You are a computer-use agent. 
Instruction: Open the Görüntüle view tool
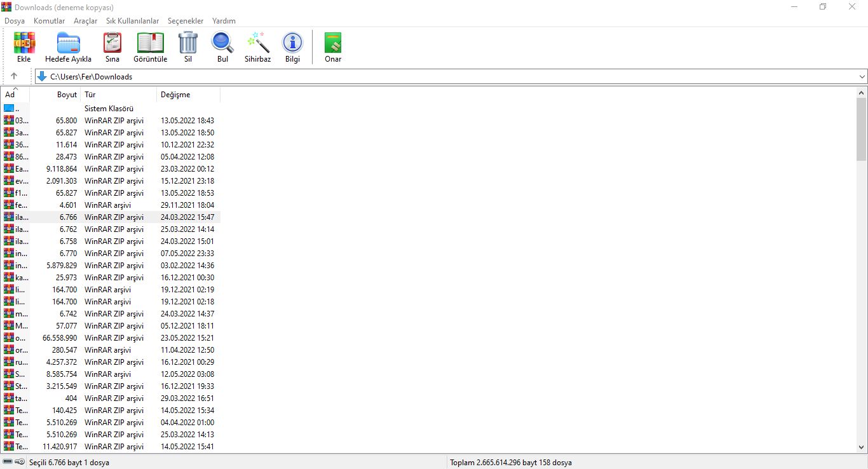point(151,43)
